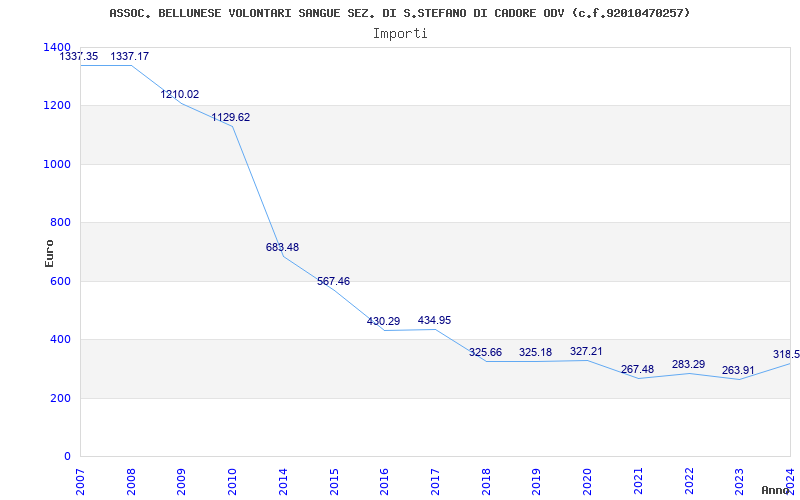Screen dimensions: 800x500
Task: Click the Euro y-axis title
Action: click(49, 253)
